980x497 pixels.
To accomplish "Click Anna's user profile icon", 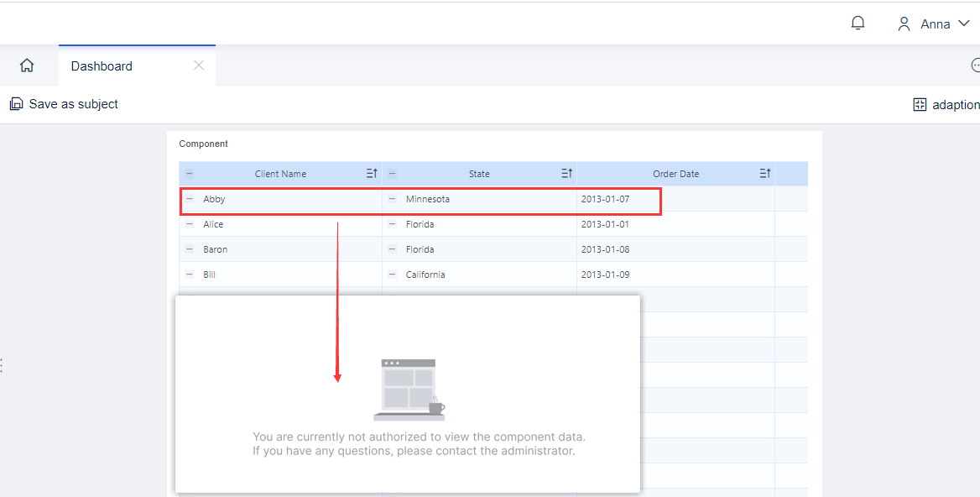I will (904, 24).
